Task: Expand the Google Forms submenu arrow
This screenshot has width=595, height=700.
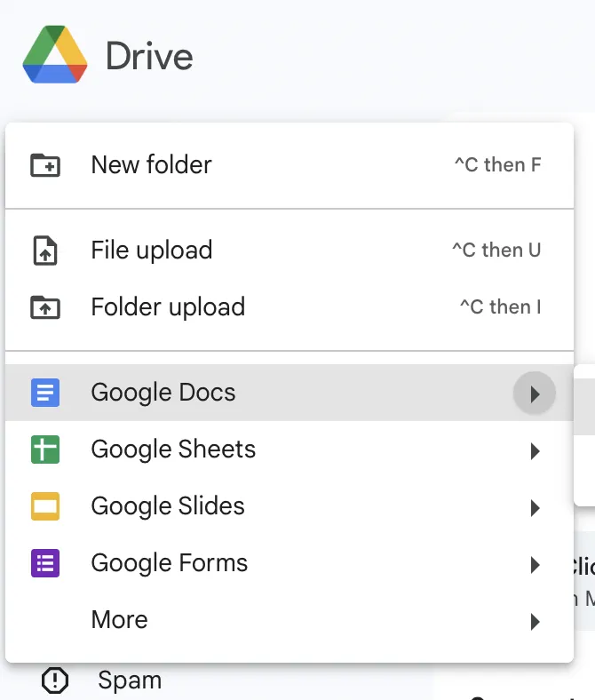Action: (x=535, y=565)
